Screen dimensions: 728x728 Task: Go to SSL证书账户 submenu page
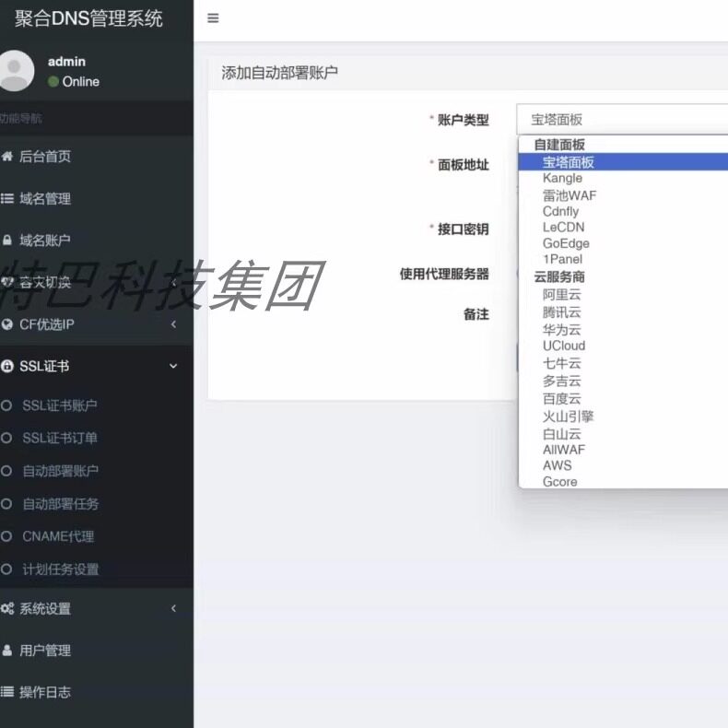click(x=60, y=405)
